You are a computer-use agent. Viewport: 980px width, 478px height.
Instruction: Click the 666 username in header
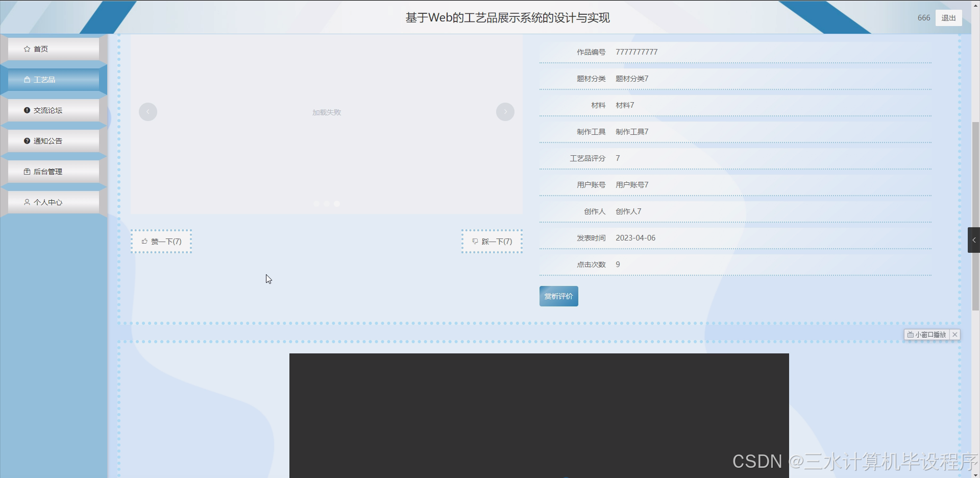[924, 18]
